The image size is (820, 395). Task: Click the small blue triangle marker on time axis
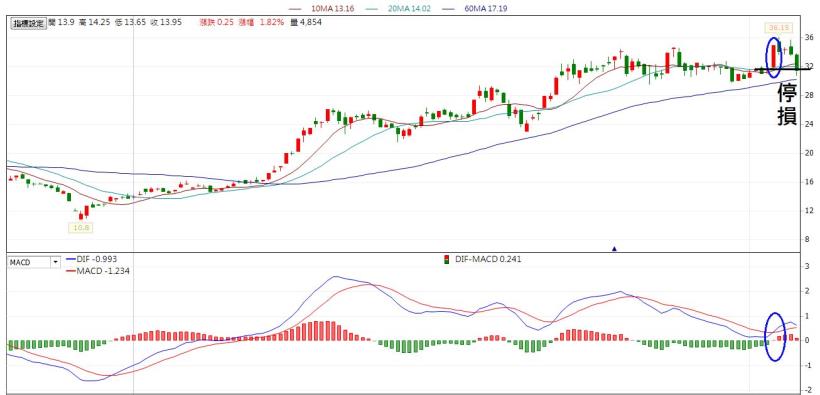(614, 249)
